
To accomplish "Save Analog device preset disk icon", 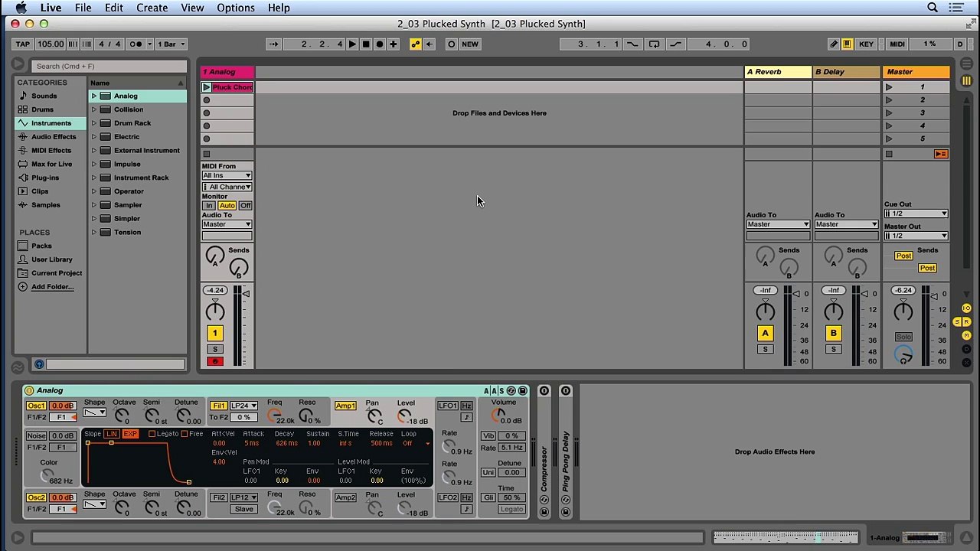I will point(522,391).
